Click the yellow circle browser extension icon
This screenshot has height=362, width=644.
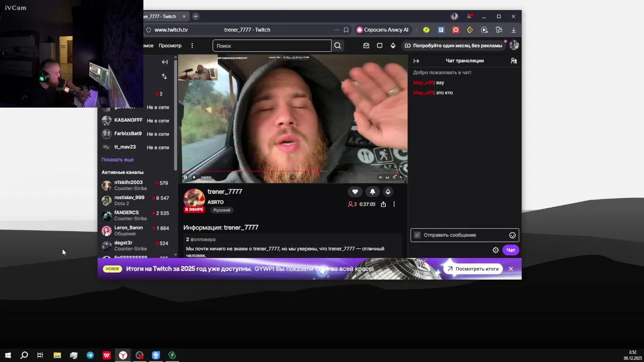coord(470,30)
